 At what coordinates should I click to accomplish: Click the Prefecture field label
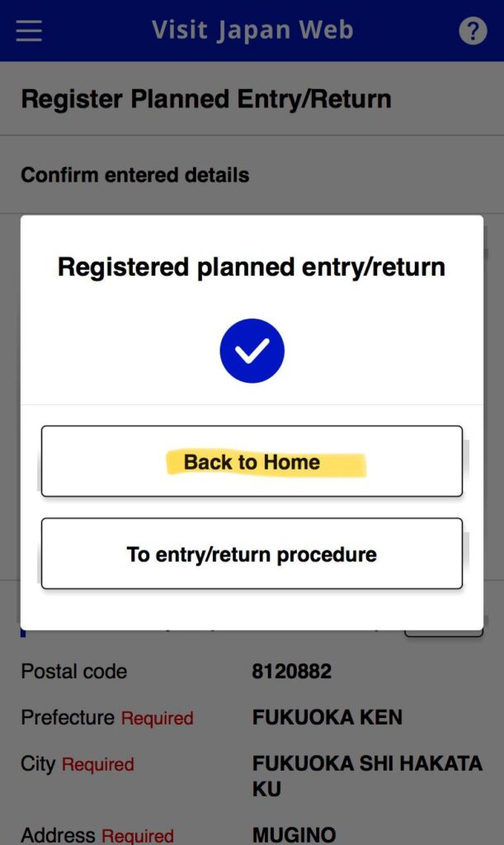(x=68, y=717)
